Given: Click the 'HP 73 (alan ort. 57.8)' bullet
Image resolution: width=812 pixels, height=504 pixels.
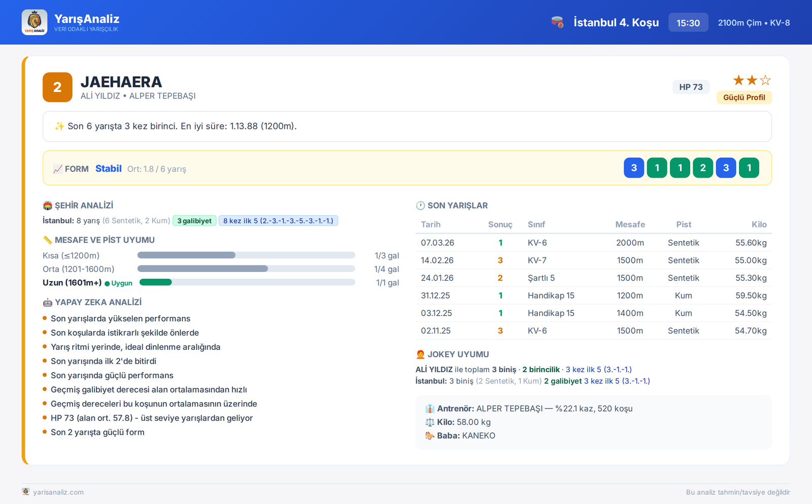Looking at the screenshot, I should [x=152, y=418].
